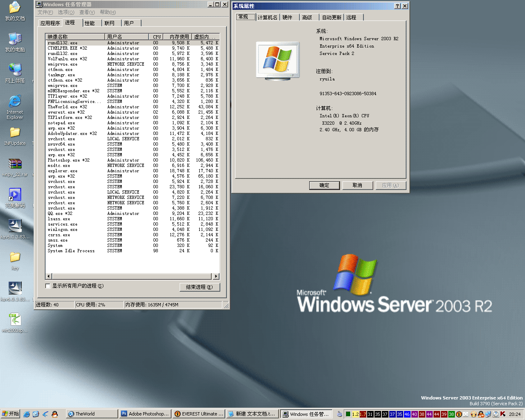Click the QQ penguin tray icon
Image resolution: width=525 pixels, height=420 pixels.
click(481, 414)
